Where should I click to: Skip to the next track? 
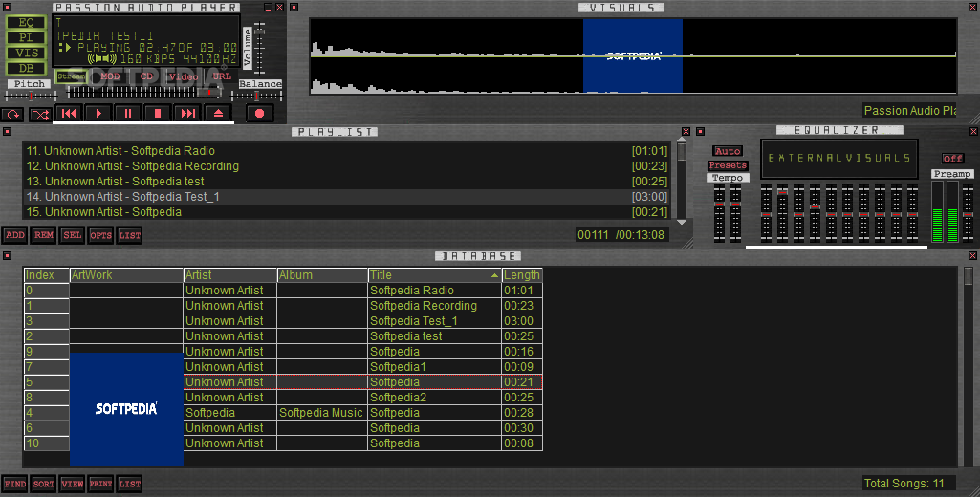(187, 113)
